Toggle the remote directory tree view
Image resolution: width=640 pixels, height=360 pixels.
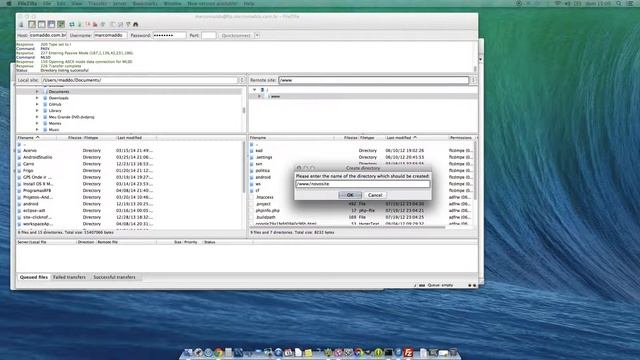(51, 24)
